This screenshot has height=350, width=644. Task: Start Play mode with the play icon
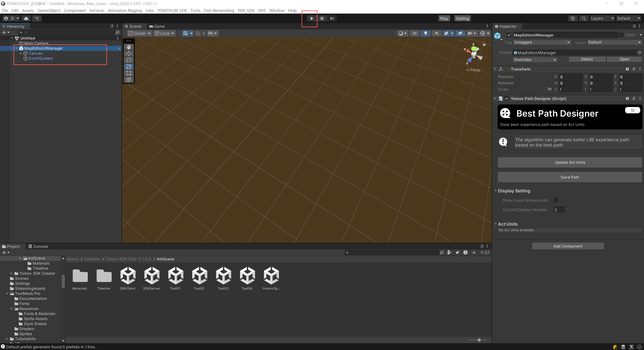(x=312, y=18)
